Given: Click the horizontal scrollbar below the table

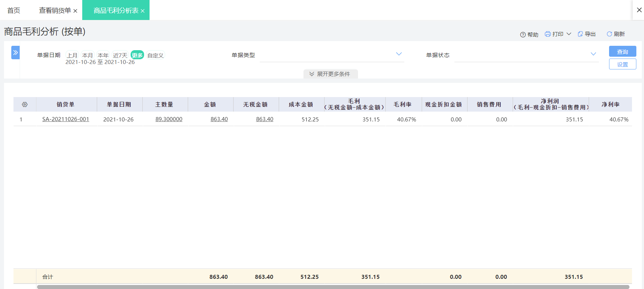Looking at the screenshot, I should [333, 287].
